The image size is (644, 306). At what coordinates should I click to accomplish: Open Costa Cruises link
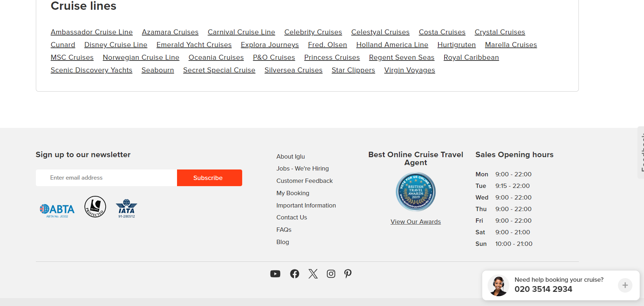click(x=442, y=32)
